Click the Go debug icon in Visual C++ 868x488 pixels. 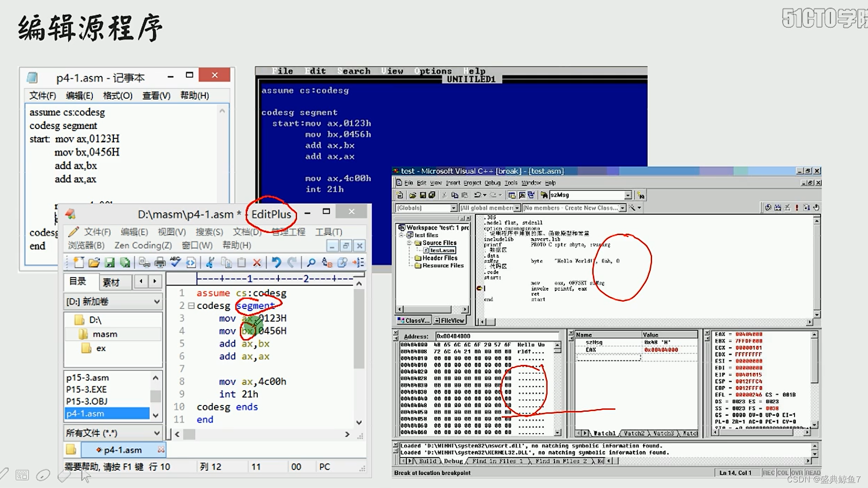click(x=806, y=208)
